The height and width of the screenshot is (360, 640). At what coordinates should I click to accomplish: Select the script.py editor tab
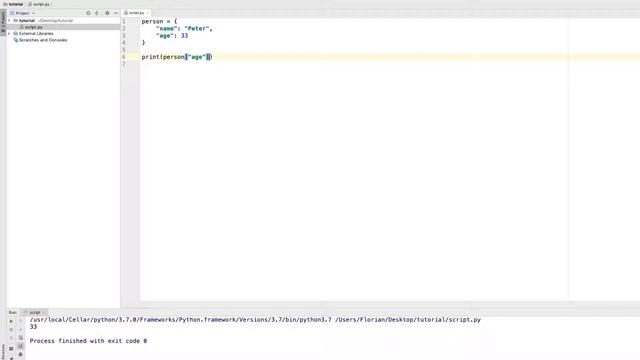click(x=136, y=13)
